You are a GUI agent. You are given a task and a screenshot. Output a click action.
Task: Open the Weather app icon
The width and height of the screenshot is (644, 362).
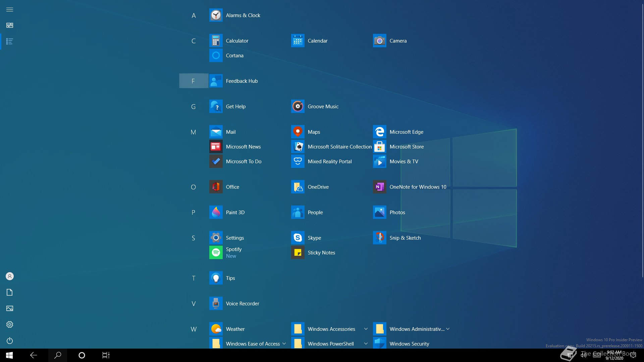coord(216,329)
